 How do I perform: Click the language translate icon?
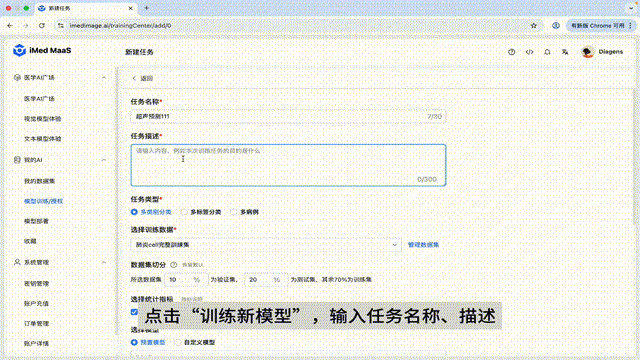565,52
